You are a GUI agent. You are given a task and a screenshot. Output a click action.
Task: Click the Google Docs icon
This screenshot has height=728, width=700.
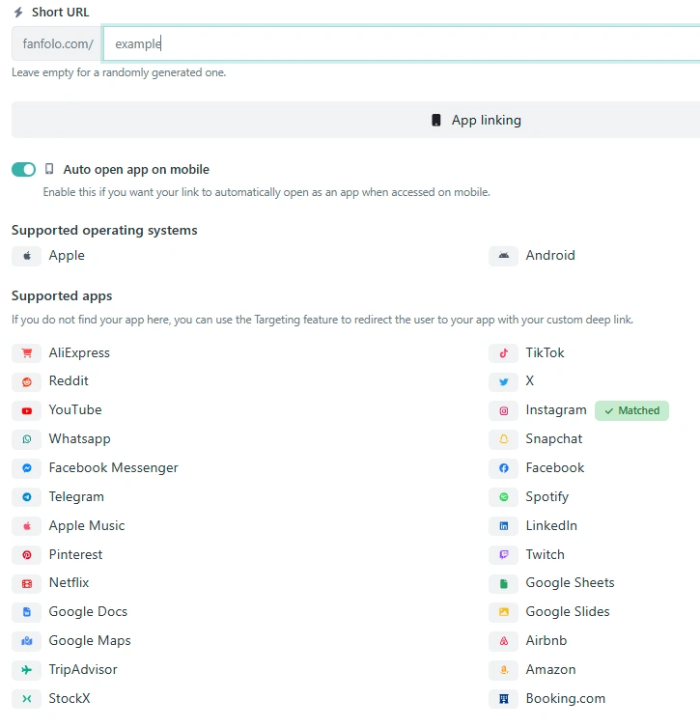click(27, 612)
